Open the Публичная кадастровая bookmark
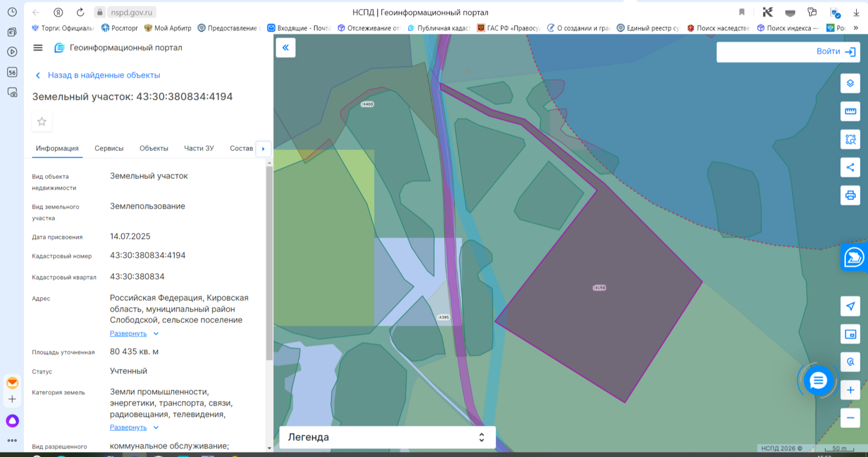The width and height of the screenshot is (868, 457). (439, 28)
